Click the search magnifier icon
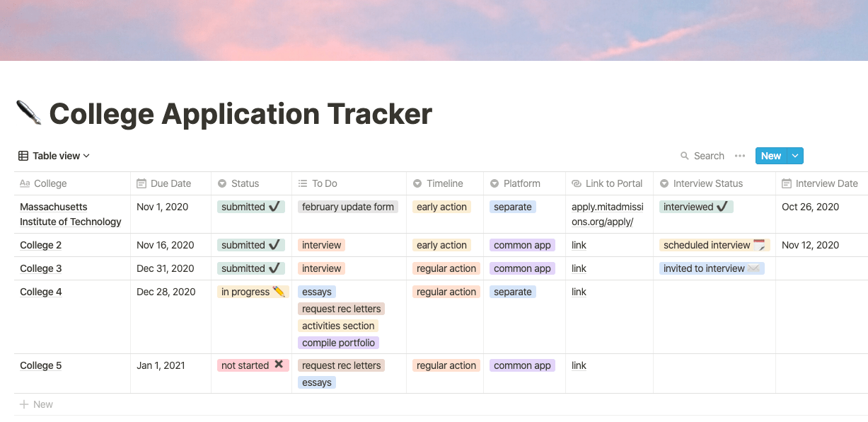The height and width of the screenshot is (422, 868). click(684, 156)
